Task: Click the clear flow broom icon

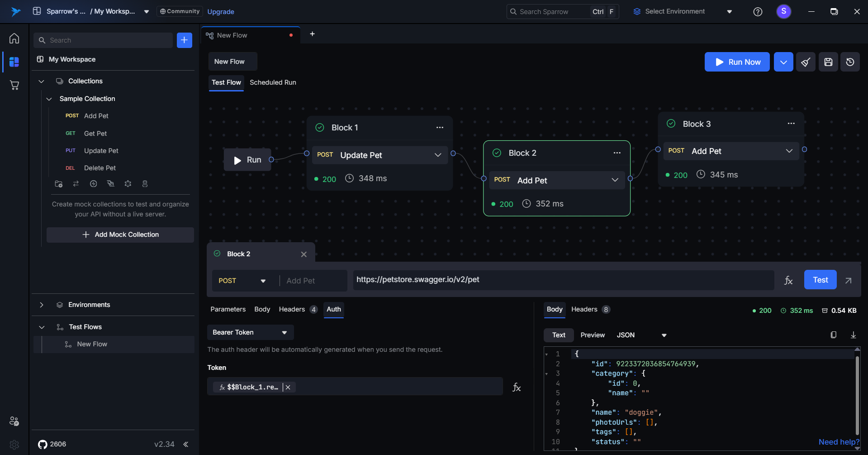Action: [x=806, y=62]
